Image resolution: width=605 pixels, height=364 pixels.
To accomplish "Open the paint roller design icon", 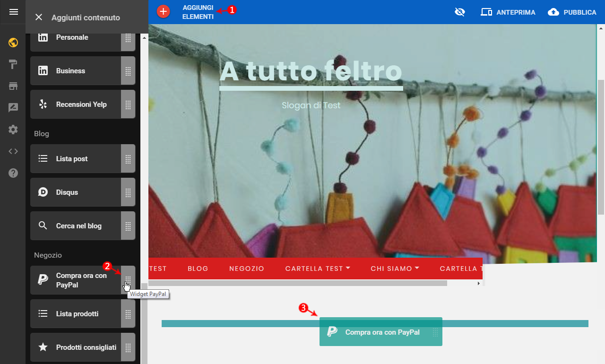I will pyautogui.click(x=13, y=65).
